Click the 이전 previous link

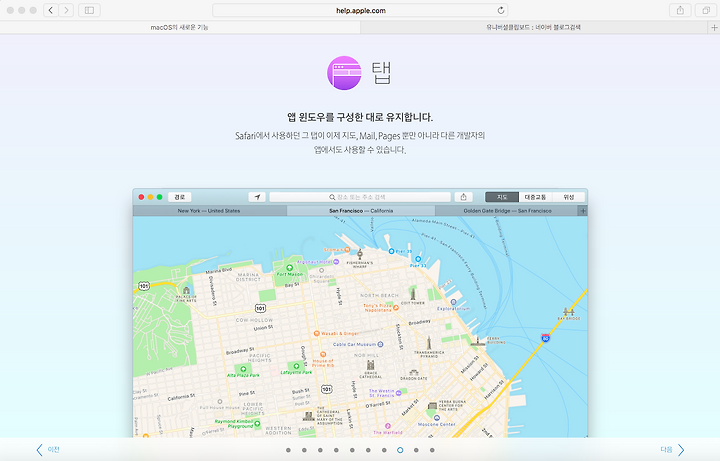[x=48, y=450]
